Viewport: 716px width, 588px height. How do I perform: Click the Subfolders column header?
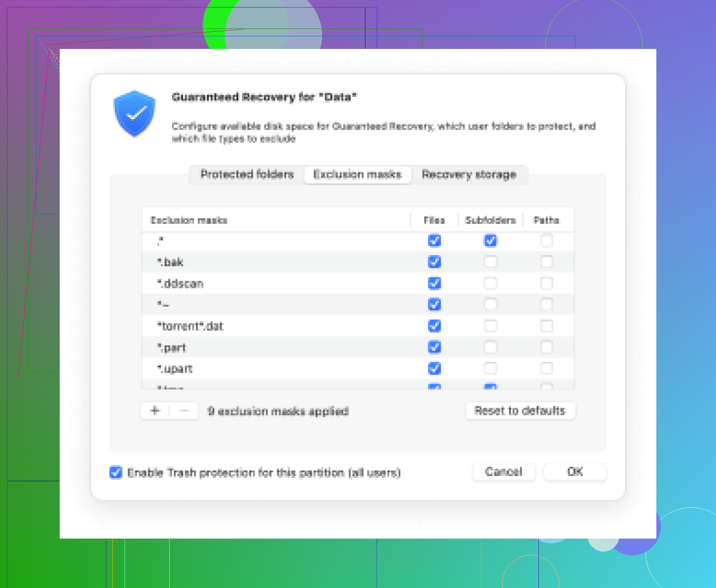coord(490,220)
